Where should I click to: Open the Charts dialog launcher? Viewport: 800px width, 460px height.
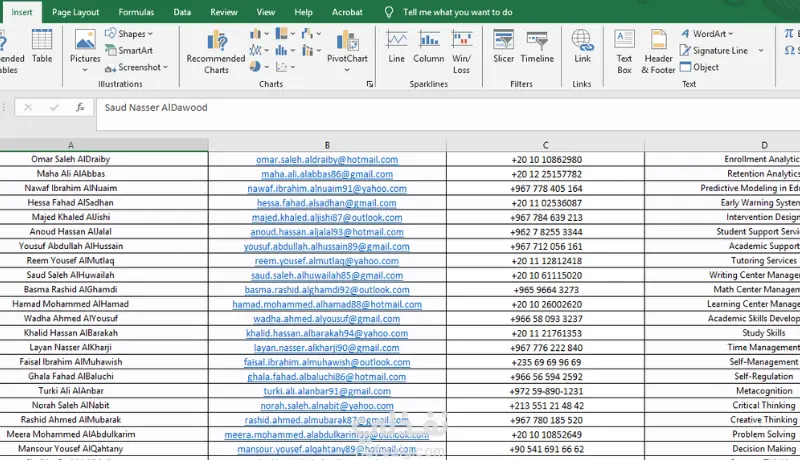point(369,84)
